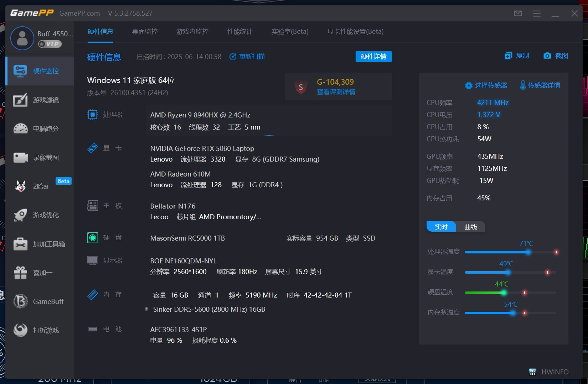Open 电脑跑分 benchmark in the sidebar
Screen dimensions: 588x384
coord(39,129)
